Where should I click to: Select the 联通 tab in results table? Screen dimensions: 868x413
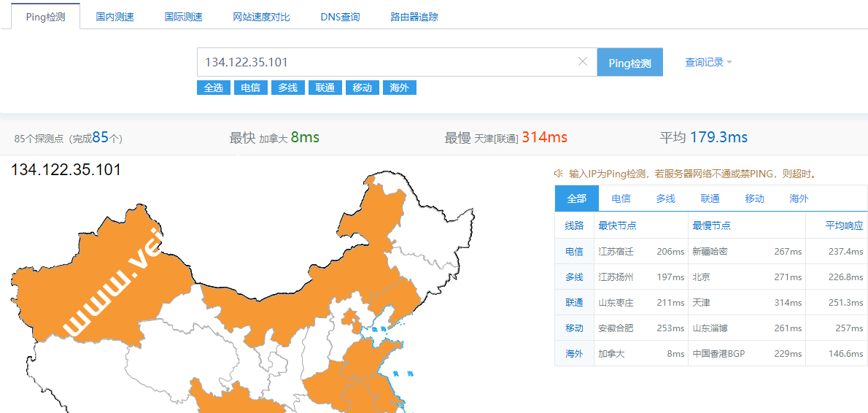coord(710,198)
